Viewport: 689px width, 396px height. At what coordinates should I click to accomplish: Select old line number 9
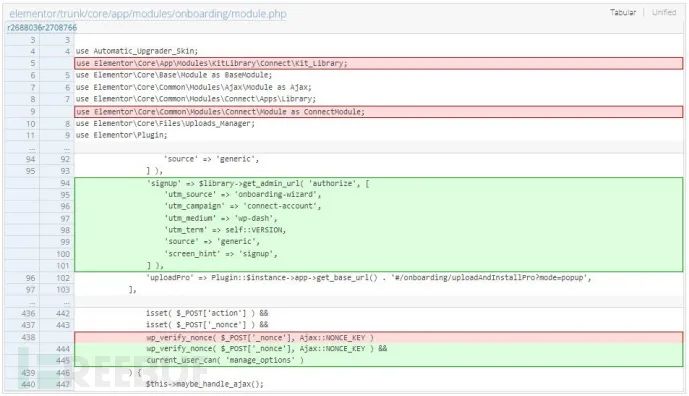pos(33,112)
